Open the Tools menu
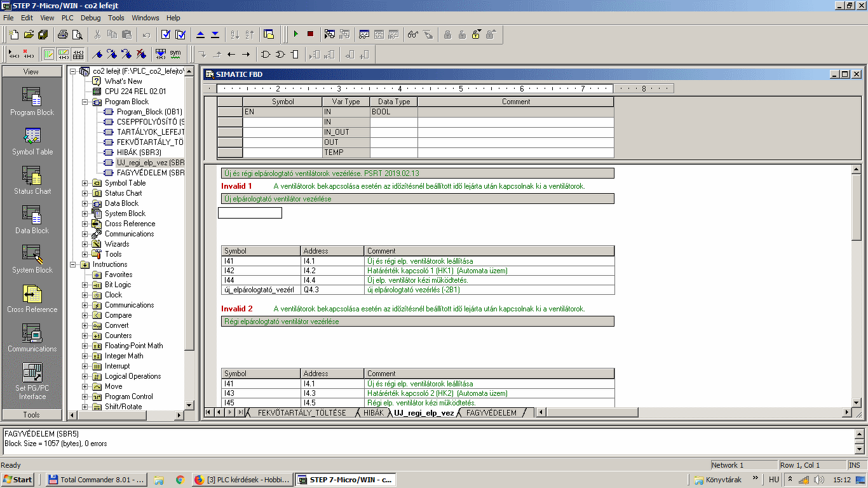The image size is (868, 488). click(x=116, y=18)
